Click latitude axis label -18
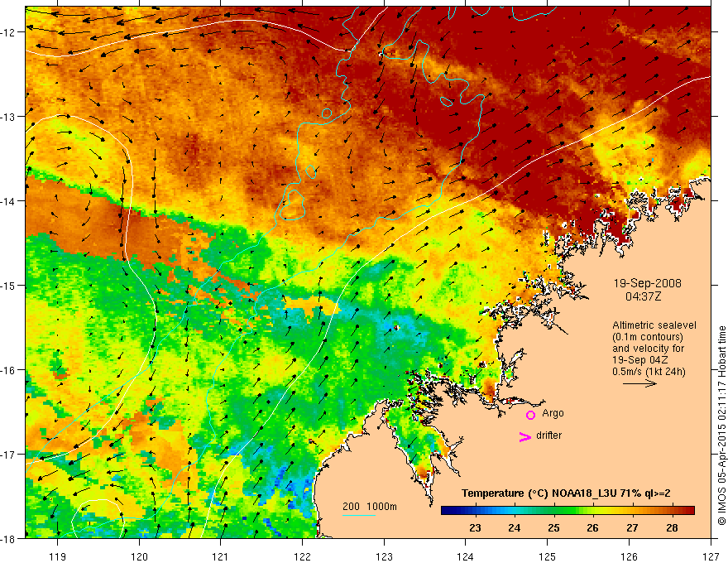This screenshot has width=728, height=563. 9,538
